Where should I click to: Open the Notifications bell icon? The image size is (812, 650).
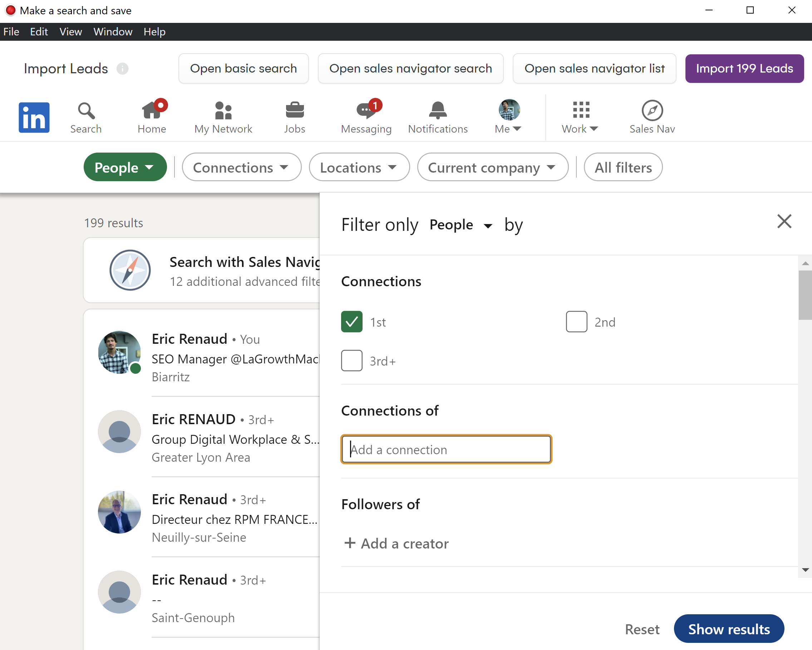tap(438, 111)
